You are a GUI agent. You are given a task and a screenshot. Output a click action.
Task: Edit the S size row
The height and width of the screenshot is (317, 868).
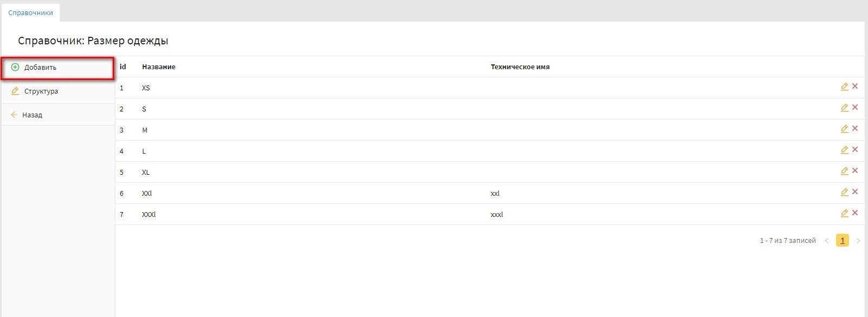pyautogui.click(x=844, y=108)
